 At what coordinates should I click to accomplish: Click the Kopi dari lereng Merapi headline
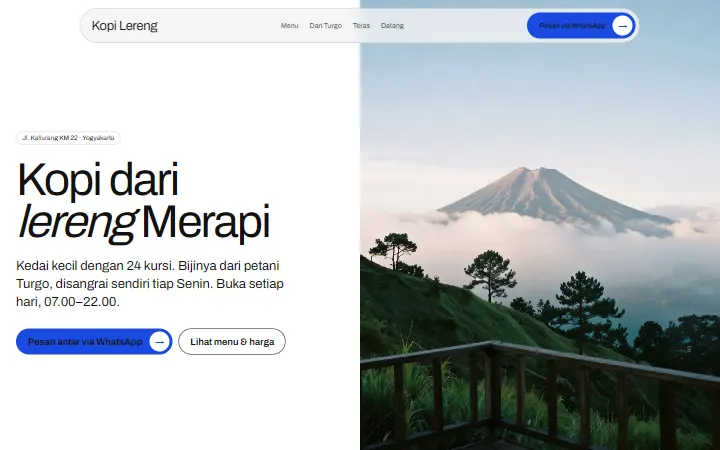(143, 201)
